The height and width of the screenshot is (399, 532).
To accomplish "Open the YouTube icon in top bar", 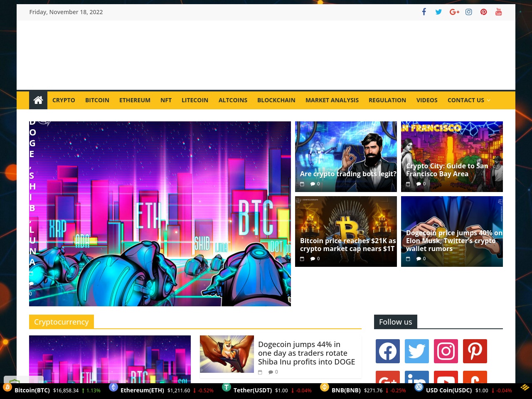I will [x=498, y=12].
